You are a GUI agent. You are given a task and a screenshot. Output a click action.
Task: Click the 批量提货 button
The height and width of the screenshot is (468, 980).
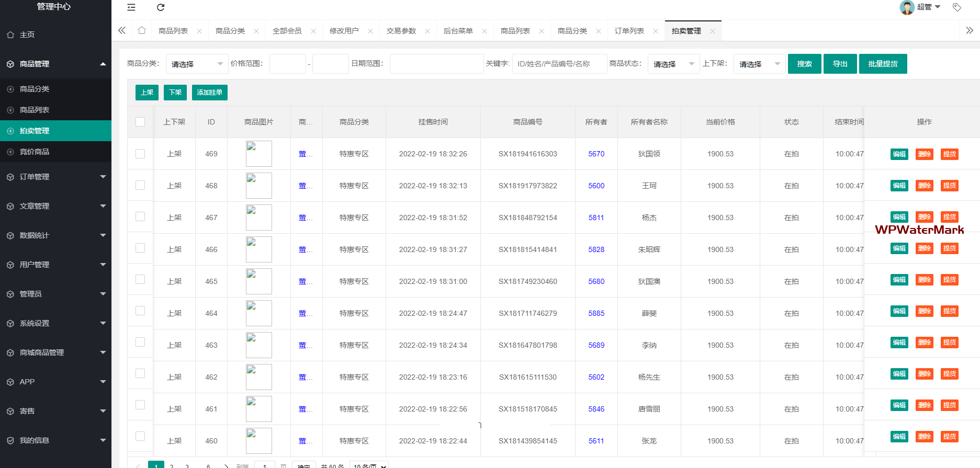point(883,64)
